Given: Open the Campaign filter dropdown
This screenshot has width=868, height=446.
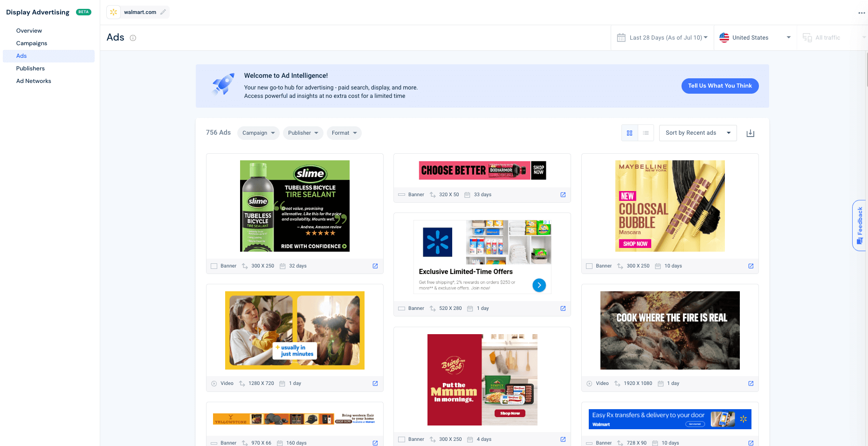Looking at the screenshot, I should point(258,133).
